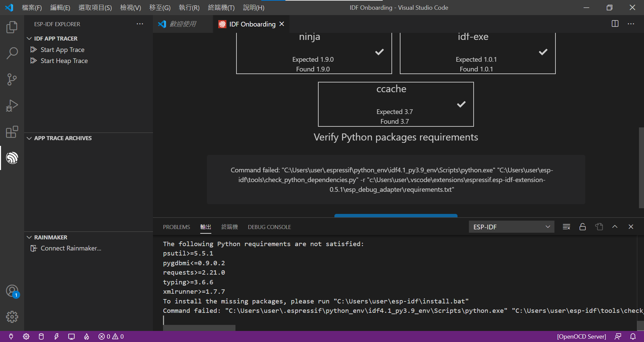The image size is (644, 342).
Task: Start Heap Trace
Action: click(x=89, y=61)
